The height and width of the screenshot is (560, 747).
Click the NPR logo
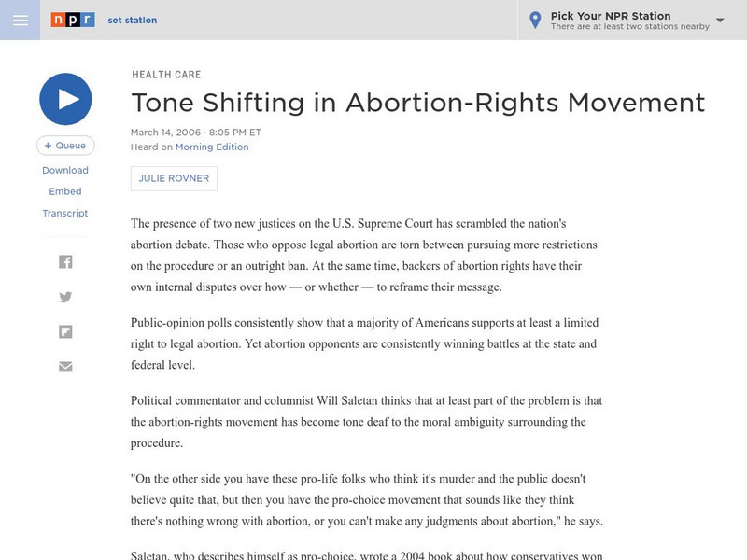73,20
